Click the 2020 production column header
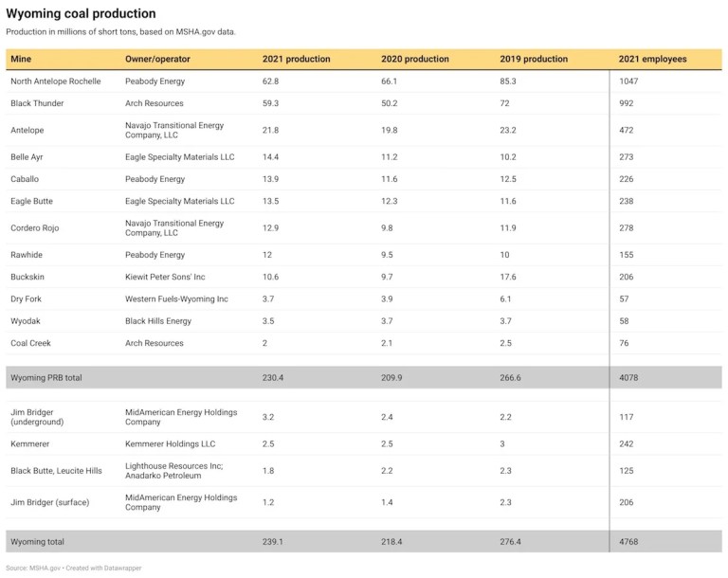728x578 pixels. tap(414, 59)
